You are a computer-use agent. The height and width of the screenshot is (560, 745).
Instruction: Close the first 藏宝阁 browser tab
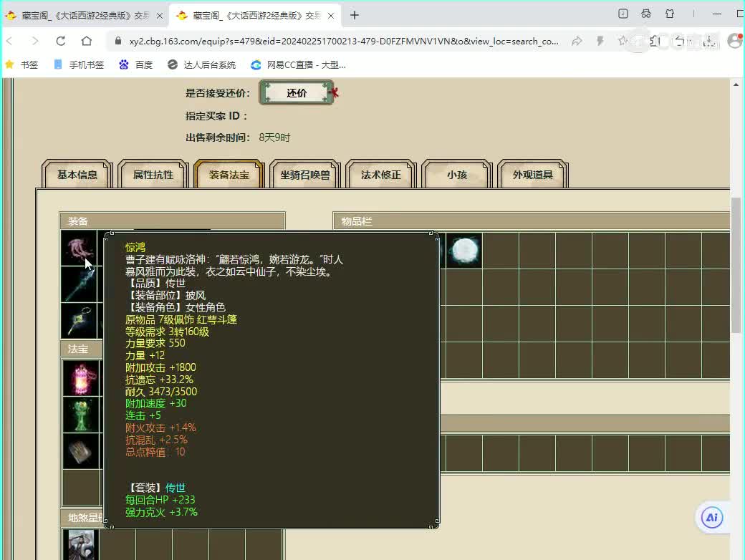pos(160,16)
